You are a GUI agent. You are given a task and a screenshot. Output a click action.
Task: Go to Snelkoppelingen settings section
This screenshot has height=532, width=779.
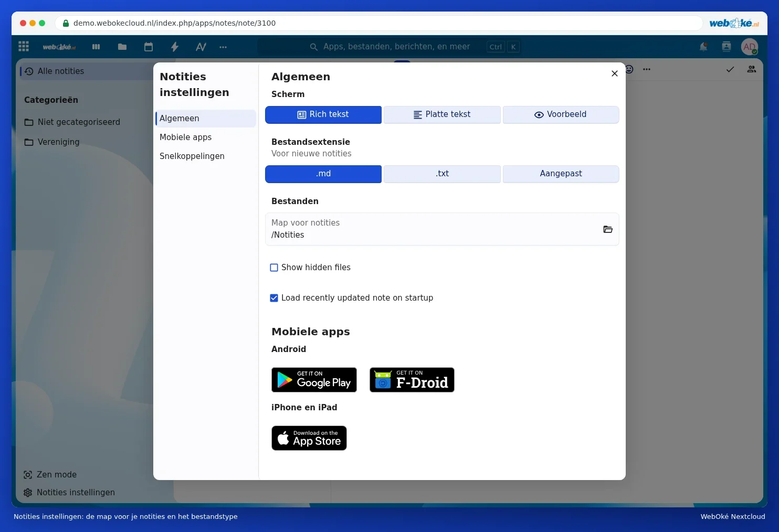(x=206, y=156)
